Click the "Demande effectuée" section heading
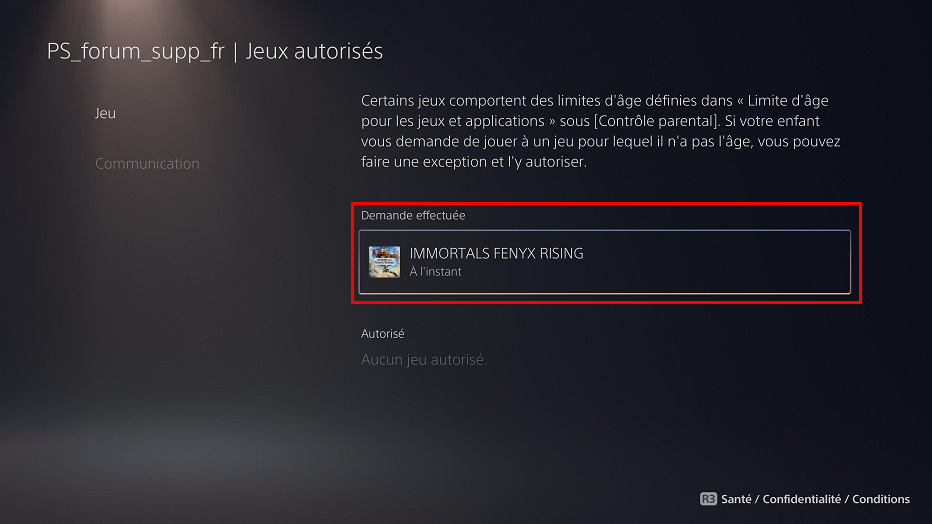 (x=413, y=216)
